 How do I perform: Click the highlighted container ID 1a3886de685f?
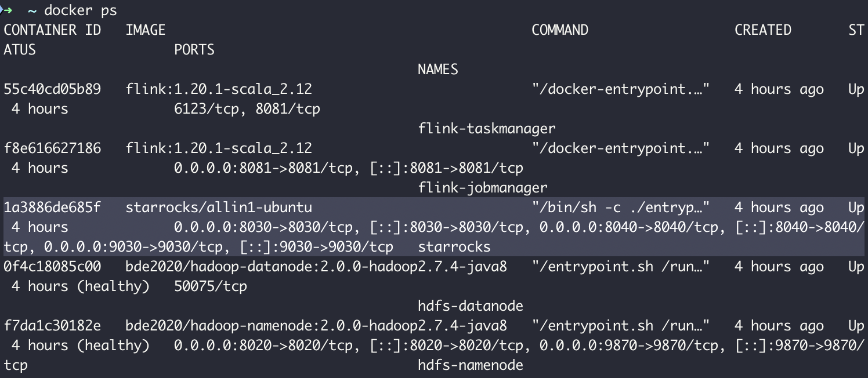tap(52, 207)
